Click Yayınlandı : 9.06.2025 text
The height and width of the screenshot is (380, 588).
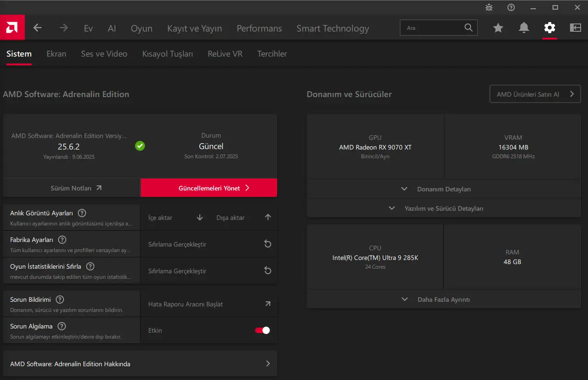click(69, 156)
